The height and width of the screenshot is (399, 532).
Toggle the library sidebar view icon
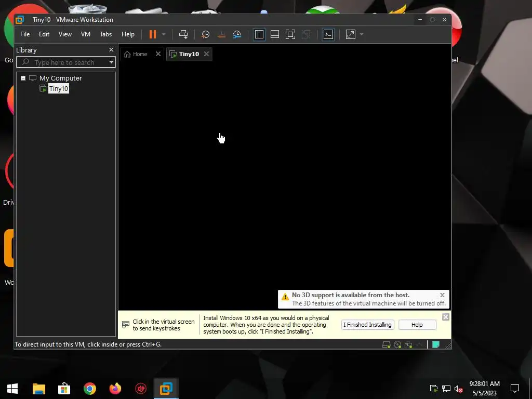click(x=259, y=34)
